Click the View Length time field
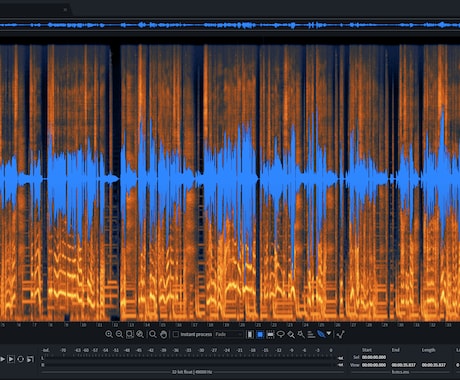The image size is (460, 380). pos(433,365)
